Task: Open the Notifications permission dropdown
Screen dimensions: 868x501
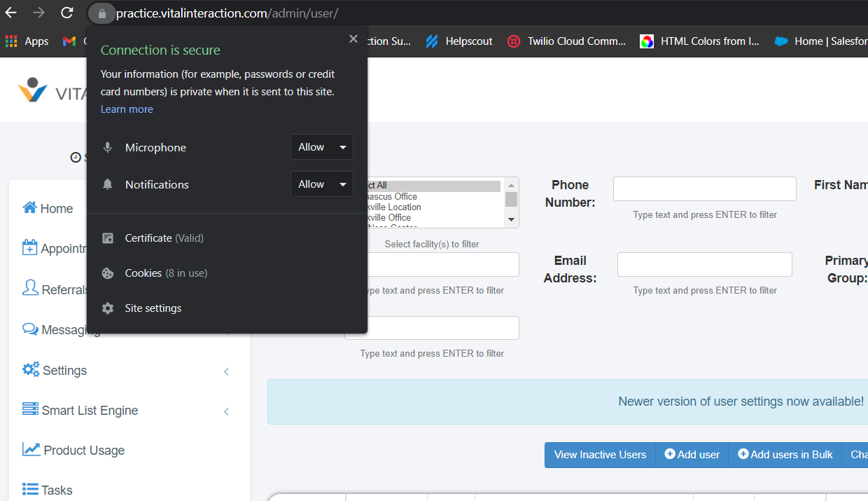Action: [x=321, y=184]
